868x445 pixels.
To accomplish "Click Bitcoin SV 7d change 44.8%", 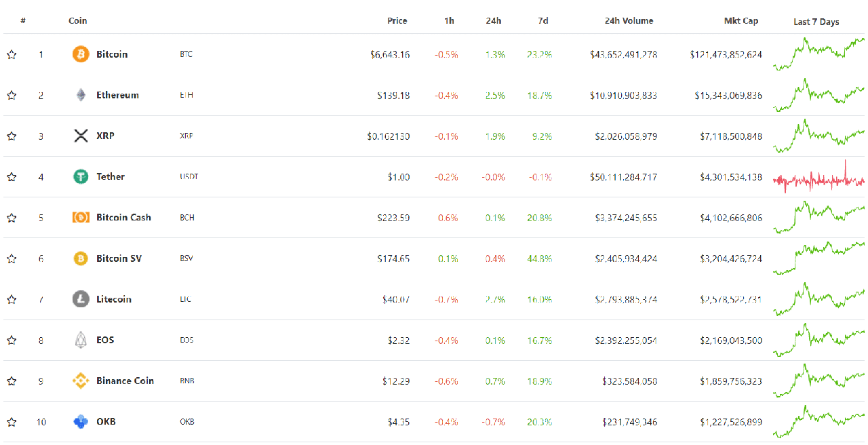I will click(x=539, y=258).
